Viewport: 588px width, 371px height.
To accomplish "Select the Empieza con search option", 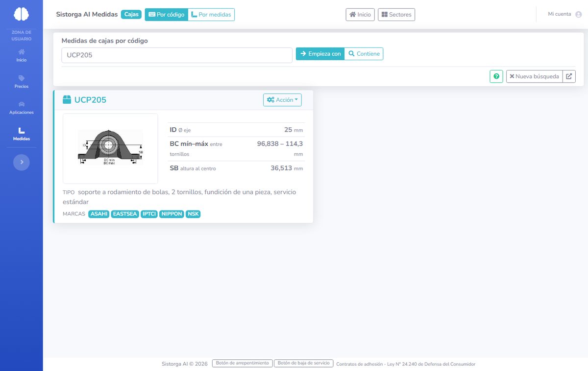I will [x=320, y=54].
